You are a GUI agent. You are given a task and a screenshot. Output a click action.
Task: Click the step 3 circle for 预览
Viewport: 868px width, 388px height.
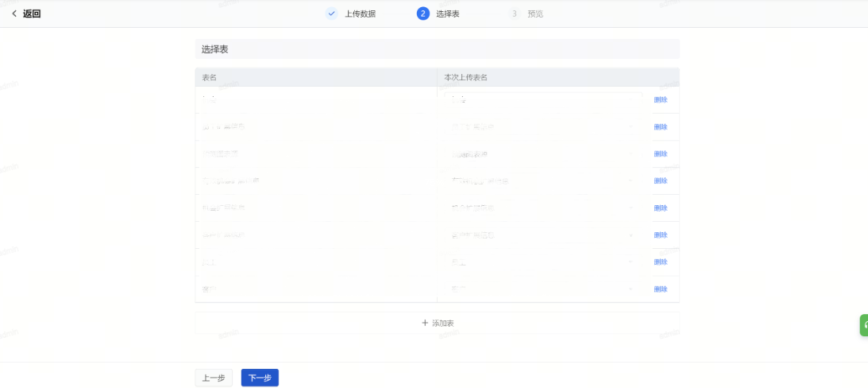tap(515, 14)
